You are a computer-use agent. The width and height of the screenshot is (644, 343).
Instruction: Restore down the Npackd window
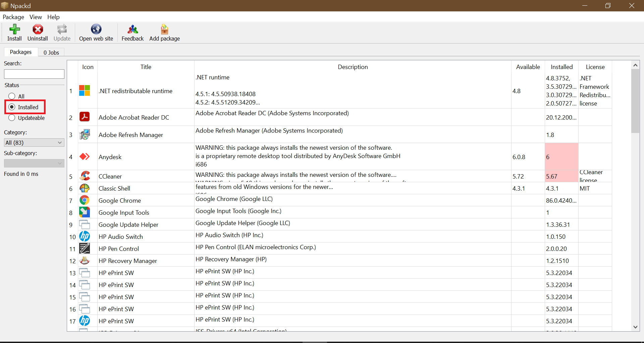pyautogui.click(x=608, y=6)
